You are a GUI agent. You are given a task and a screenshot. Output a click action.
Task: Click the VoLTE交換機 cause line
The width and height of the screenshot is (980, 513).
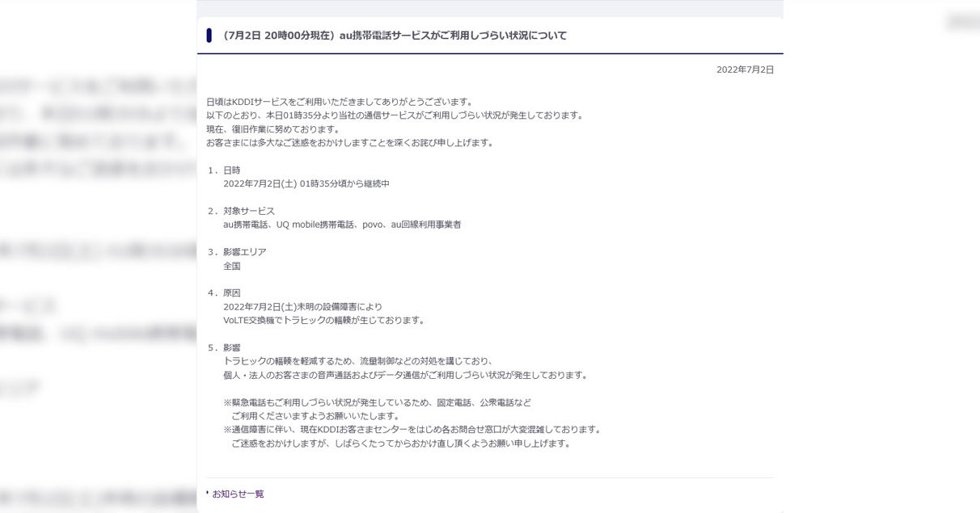324,320
